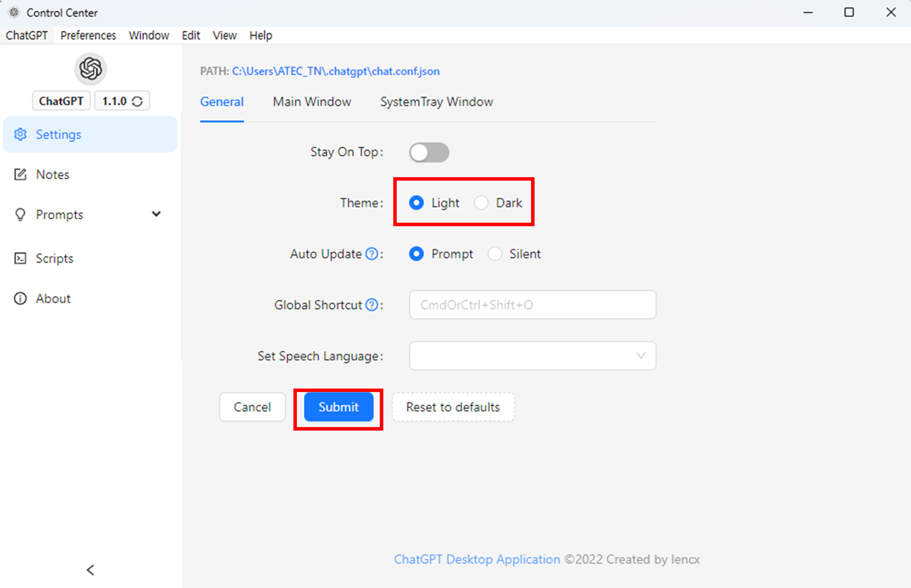Expand the Prompts submenu chevron
Image resolution: width=911 pixels, height=588 pixels.
coord(156,214)
